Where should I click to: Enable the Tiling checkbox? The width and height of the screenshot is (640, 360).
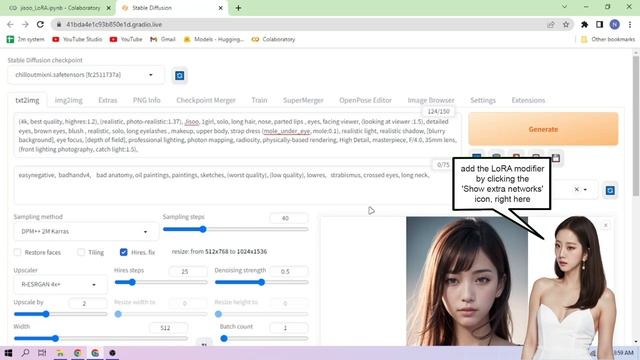81,252
